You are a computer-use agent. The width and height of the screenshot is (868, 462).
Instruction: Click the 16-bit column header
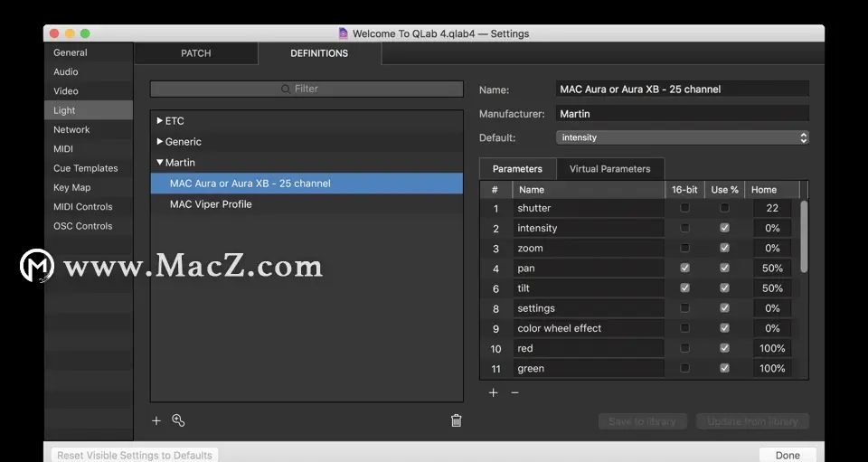684,189
